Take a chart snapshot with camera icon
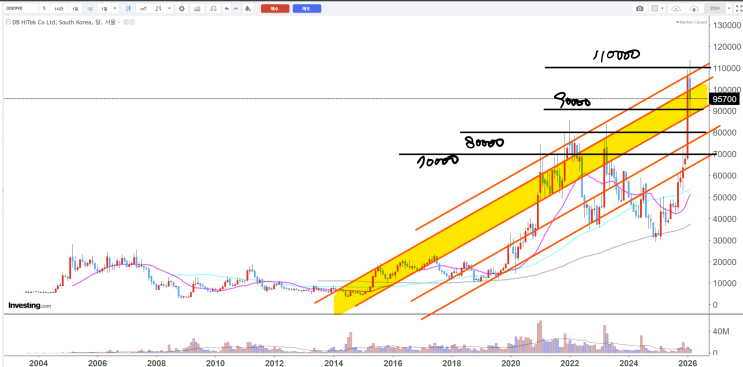This screenshot has width=743, height=367. pos(640,9)
